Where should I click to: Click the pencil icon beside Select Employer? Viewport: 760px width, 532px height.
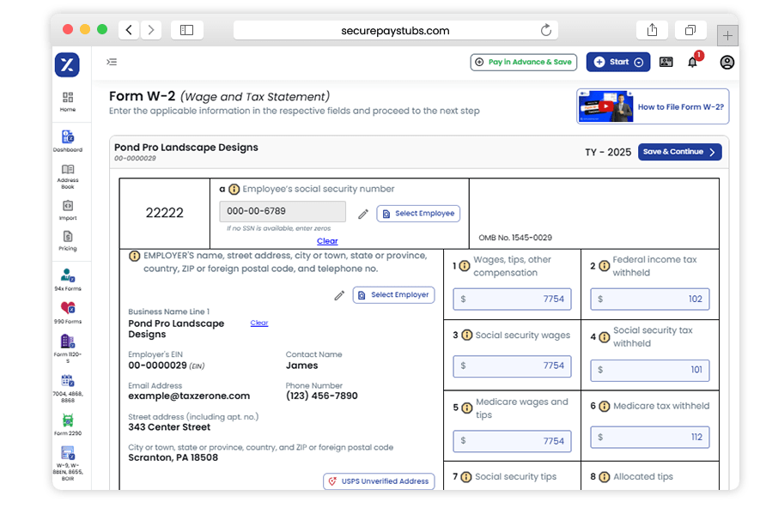pos(339,295)
